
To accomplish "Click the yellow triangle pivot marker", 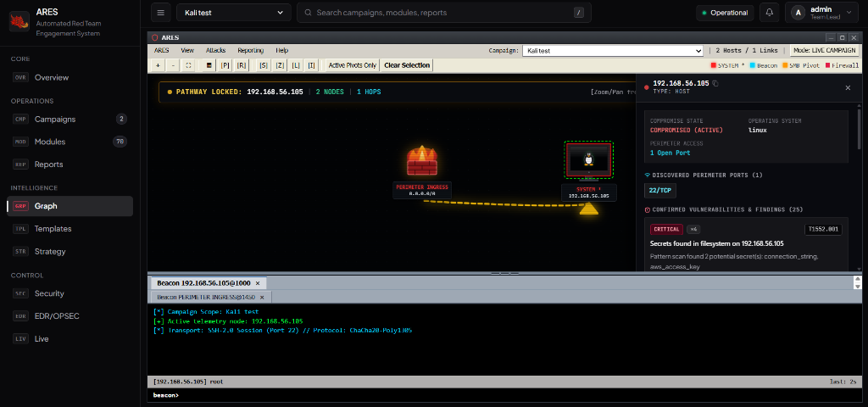I will [589, 209].
